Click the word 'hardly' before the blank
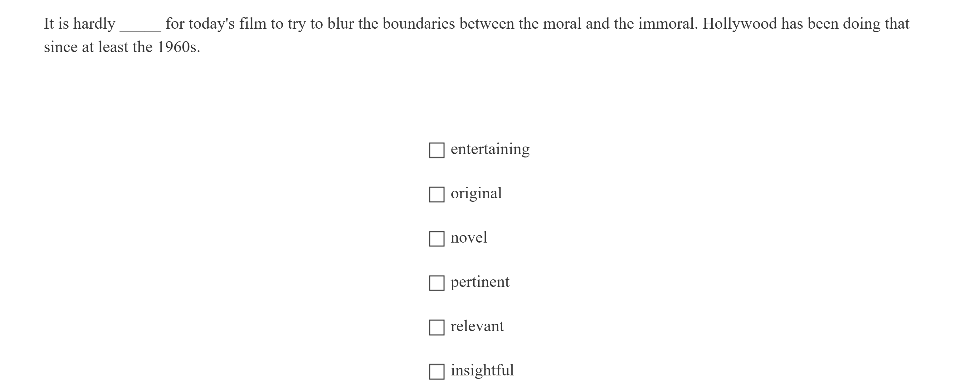Viewport: 980px width, 391px height. click(x=94, y=24)
